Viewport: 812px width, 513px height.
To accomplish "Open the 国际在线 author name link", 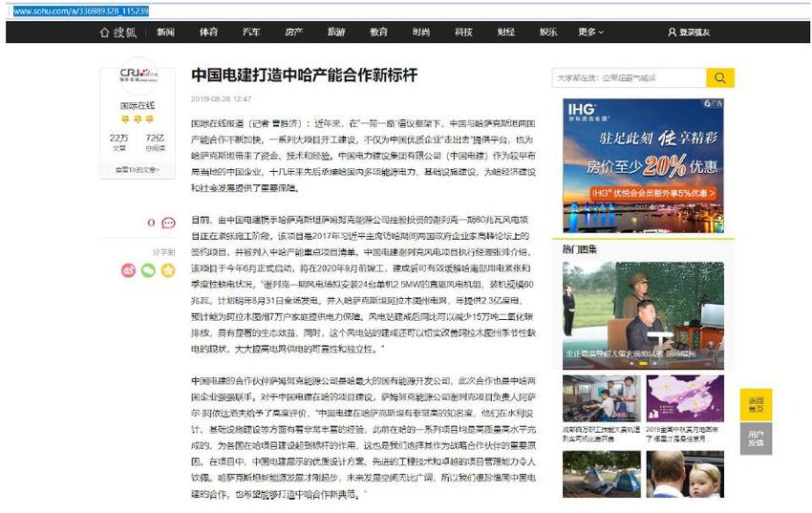I will pos(138,106).
